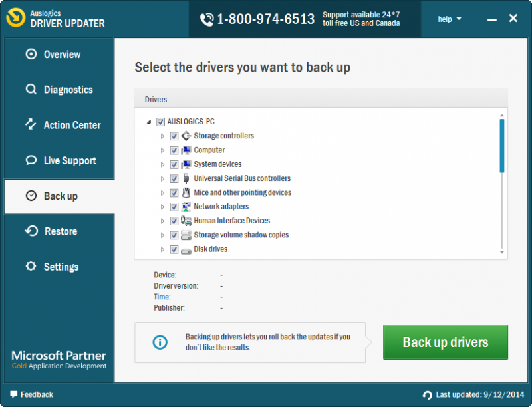Click the System devices monitor icon

tap(186, 164)
